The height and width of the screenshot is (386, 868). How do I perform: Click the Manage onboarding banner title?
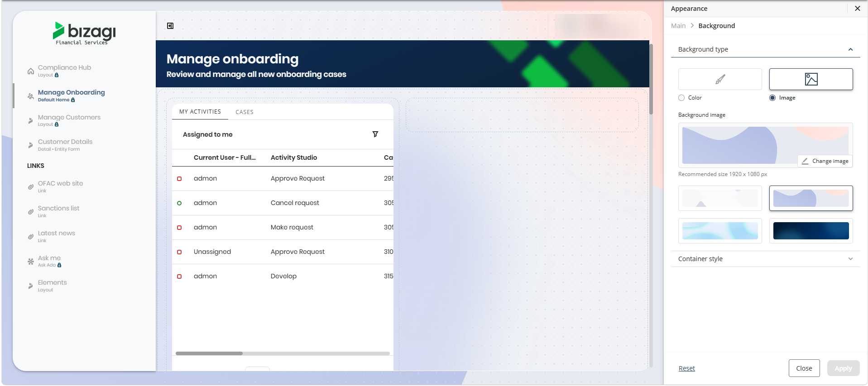[x=232, y=59]
